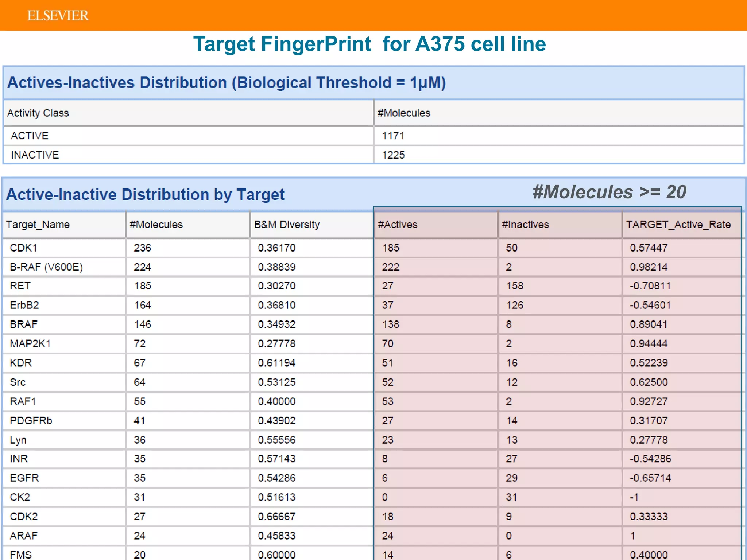
Task: Click B-RAF (V600E) active rate 0.98214
Action: 649,267
